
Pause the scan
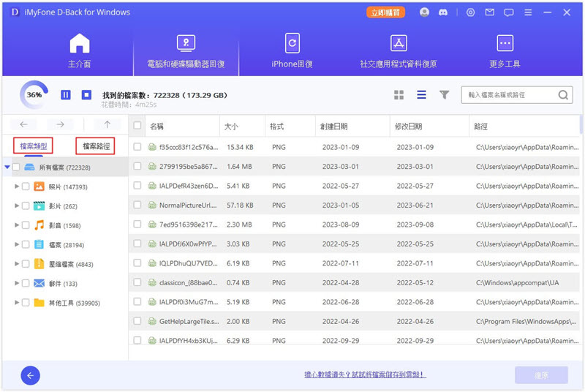coord(66,95)
